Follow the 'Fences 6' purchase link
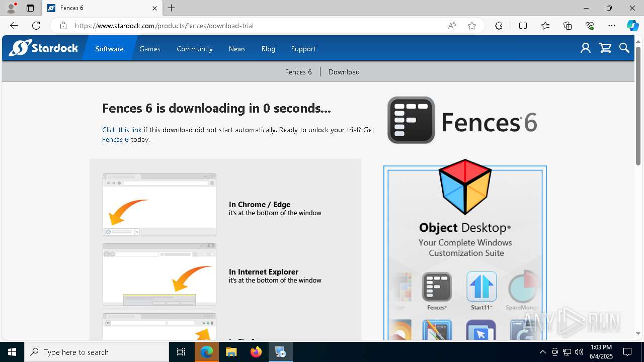 (115, 139)
